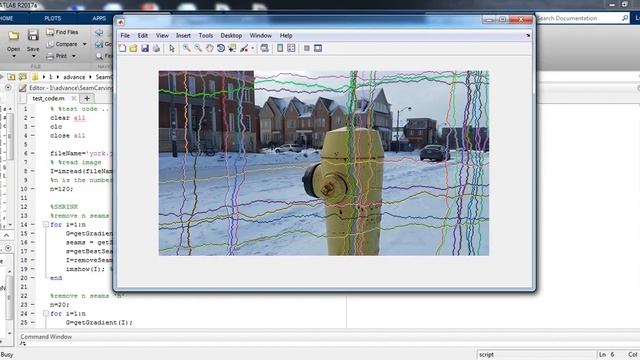Click the Save disk icon in MATLAB ribbon
640x360 pixels.
coord(33,36)
